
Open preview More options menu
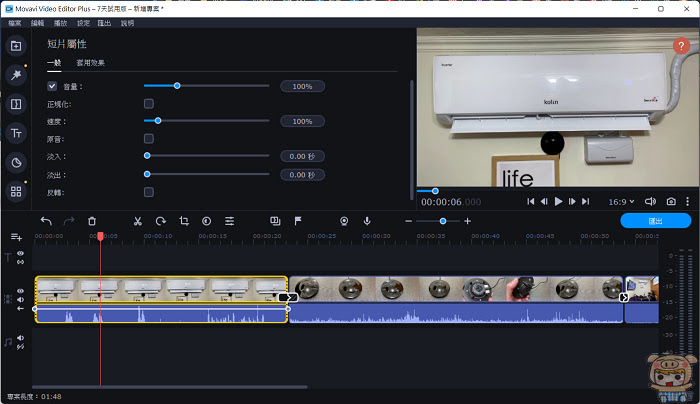pos(688,202)
